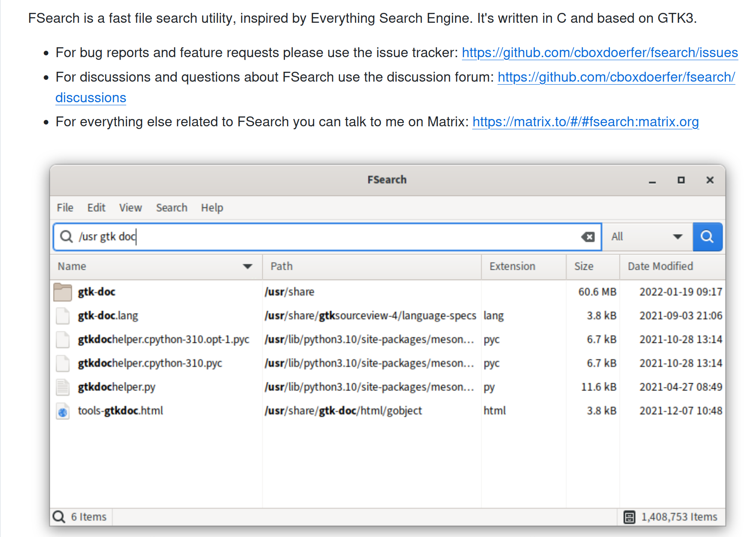The width and height of the screenshot is (756, 537).
Task: Click the 1,408,753 Items database count
Action: [x=679, y=517]
